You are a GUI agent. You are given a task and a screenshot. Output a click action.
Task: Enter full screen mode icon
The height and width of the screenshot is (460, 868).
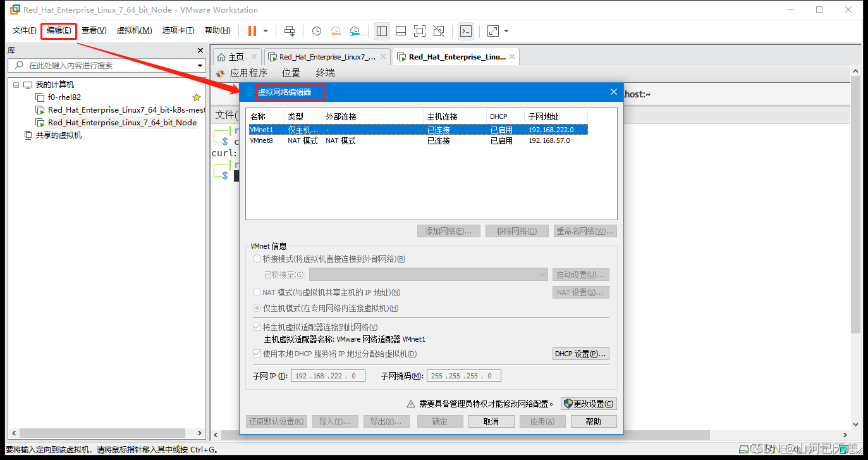(x=420, y=31)
